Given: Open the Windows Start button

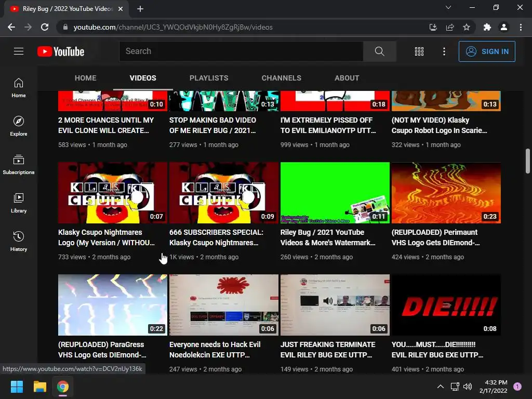Looking at the screenshot, I should click(x=17, y=387).
